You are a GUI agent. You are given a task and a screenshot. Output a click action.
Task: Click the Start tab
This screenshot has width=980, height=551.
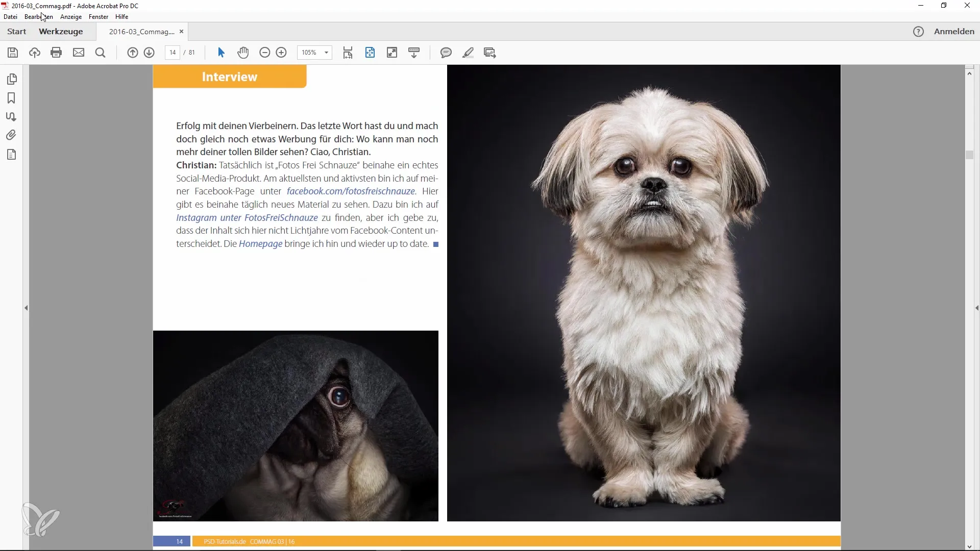(x=16, y=32)
